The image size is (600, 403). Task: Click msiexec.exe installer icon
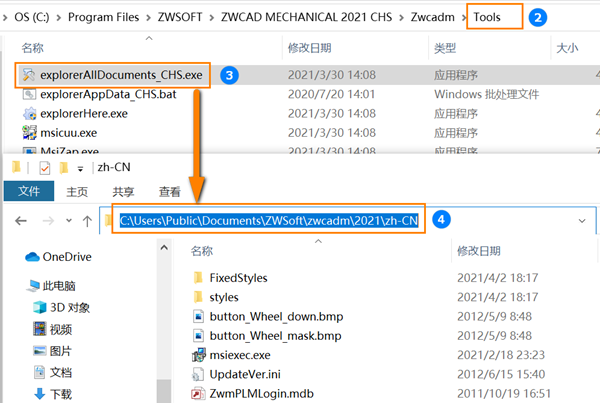click(199, 355)
